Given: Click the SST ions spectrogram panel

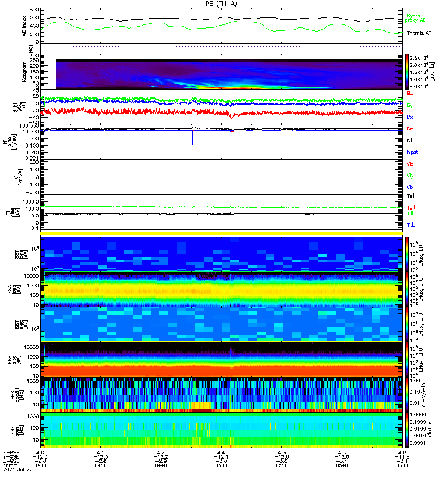Looking at the screenshot, I should coord(221,254).
